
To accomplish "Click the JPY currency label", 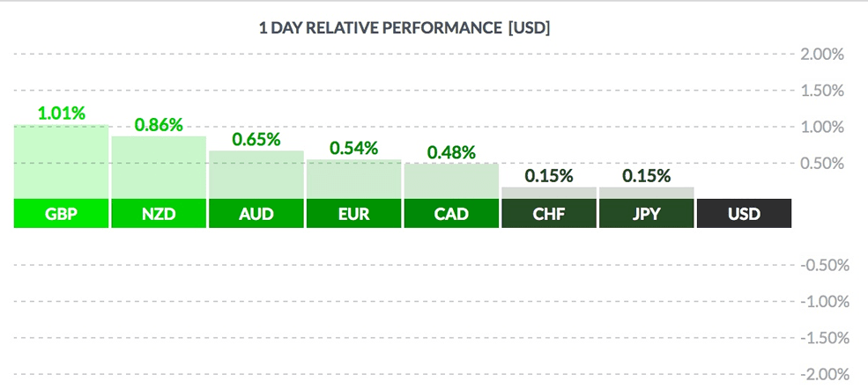I will coord(647,214).
